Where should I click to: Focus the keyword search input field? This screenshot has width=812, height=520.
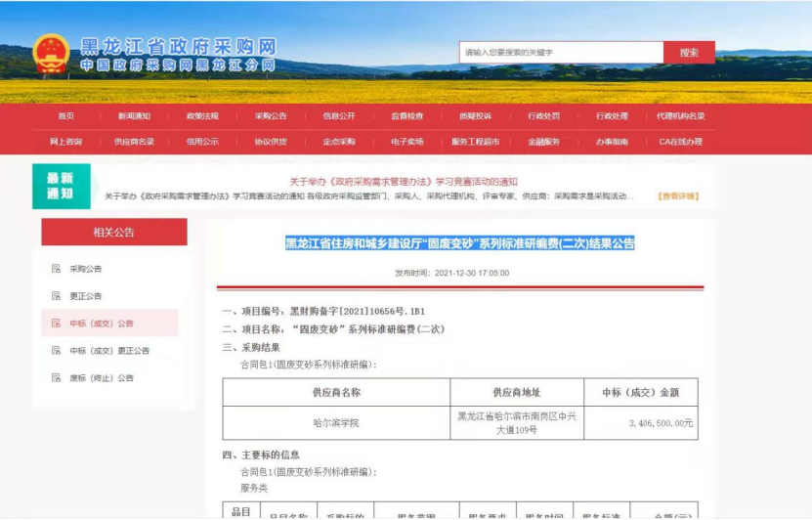click(561, 52)
